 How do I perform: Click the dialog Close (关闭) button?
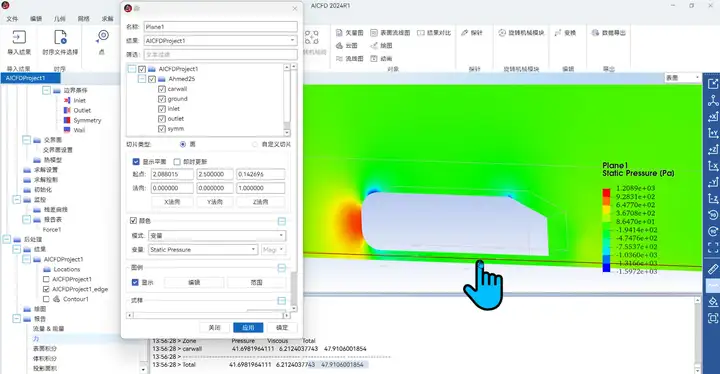click(214, 328)
